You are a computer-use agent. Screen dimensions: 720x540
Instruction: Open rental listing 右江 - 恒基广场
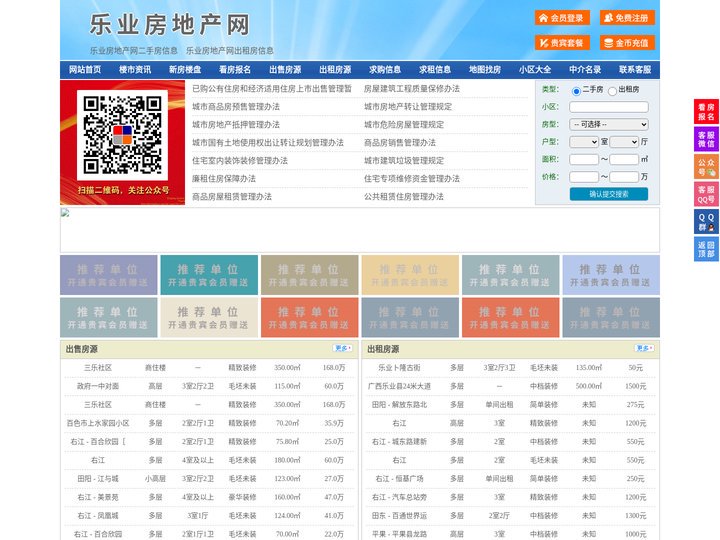coord(399,478)
